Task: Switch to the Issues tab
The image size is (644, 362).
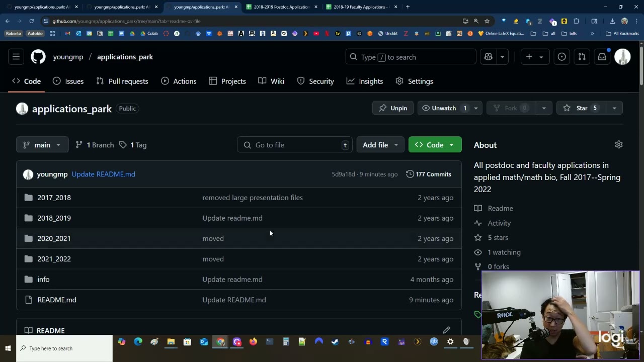Action: click(68, 81)
